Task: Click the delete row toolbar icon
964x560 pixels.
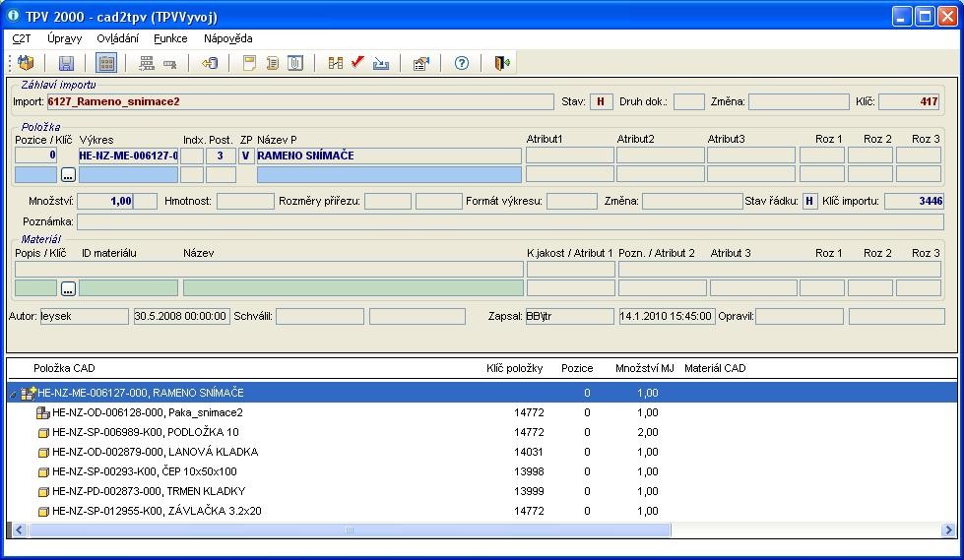Action: tap(169, 63)
